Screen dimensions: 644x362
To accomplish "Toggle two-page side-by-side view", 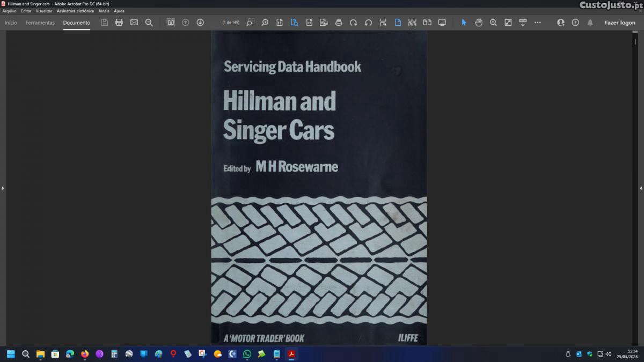I will coord(427,23).
